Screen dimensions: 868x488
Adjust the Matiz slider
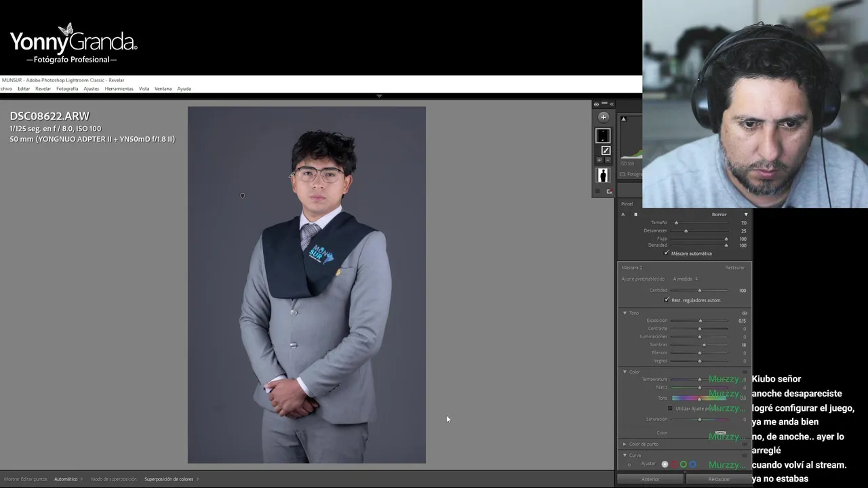(x=700, y=388)
